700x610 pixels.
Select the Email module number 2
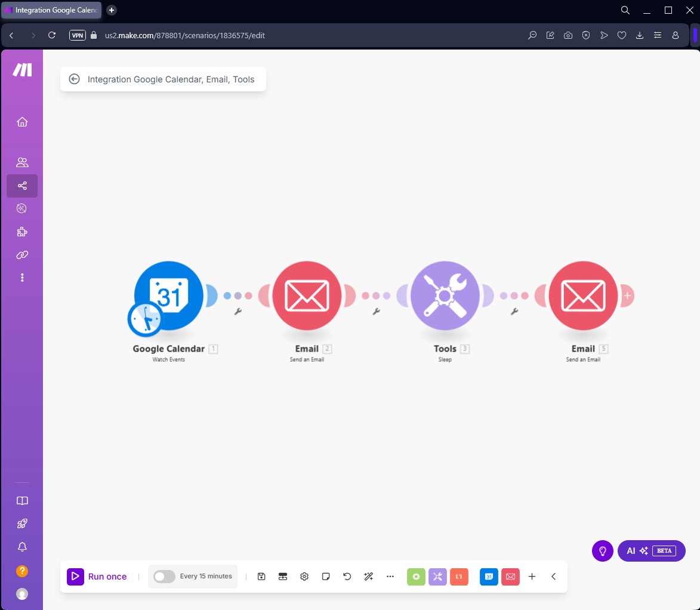click(307, 295)
